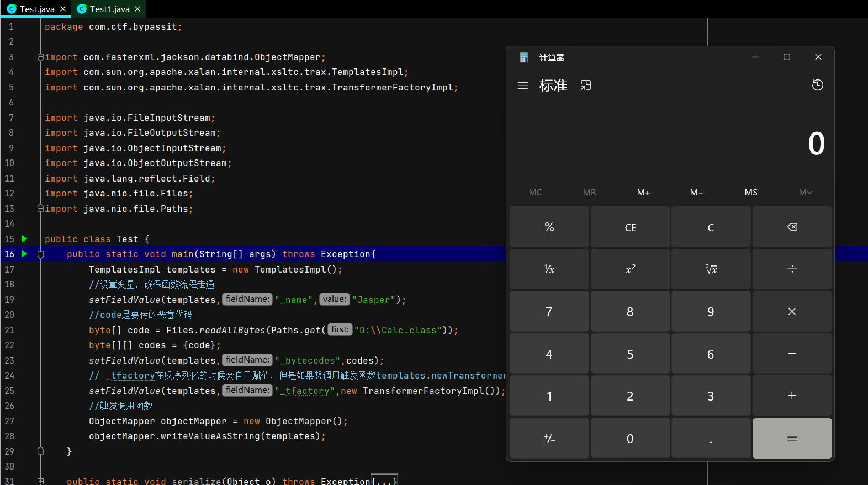Click the x squared key
The width and height of the screenshot is (868, 485).
click(630, 269)
